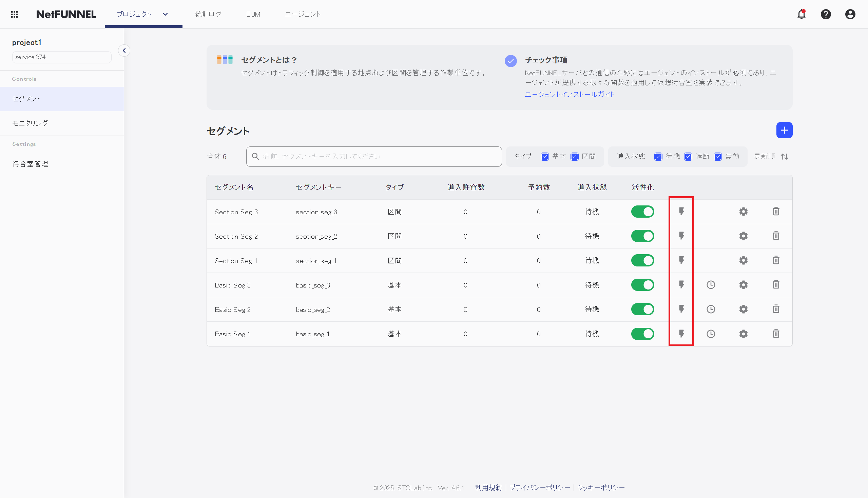
Task: Open the schedule clock icon for Basic Seg 3
Action: click(x=711, y=284)
